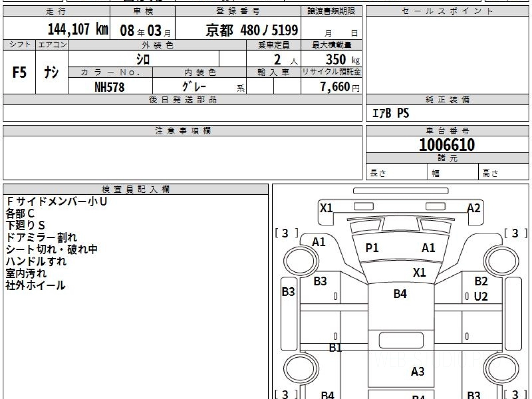Click the 注意事項欄 heading
Image resolution: width=532 pixels, height=399 pixels.
click(182, 130)
